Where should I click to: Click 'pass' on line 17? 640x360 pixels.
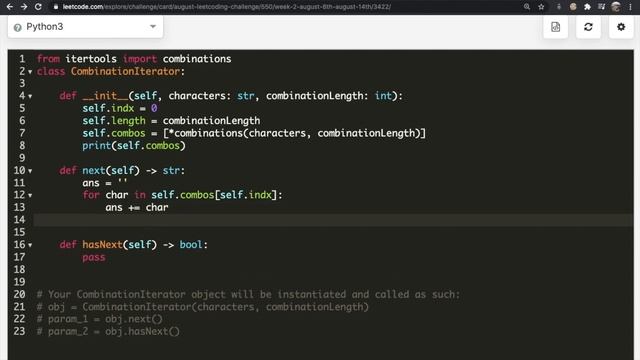point(94,257)
